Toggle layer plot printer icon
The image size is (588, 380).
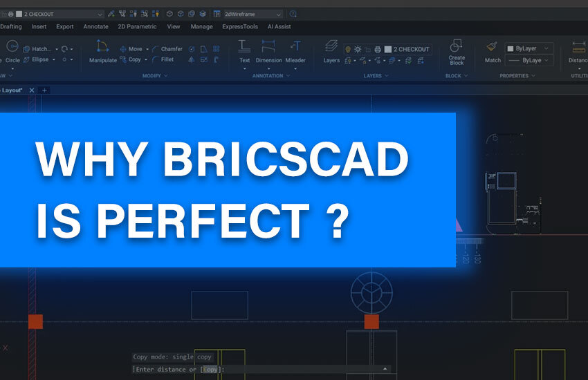pos(378,50)
